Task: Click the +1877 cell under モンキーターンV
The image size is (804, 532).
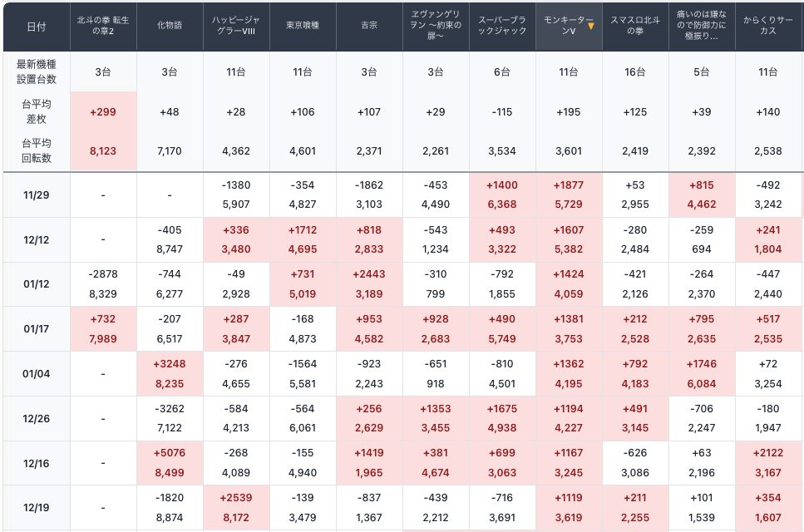Action: [569, 185]
